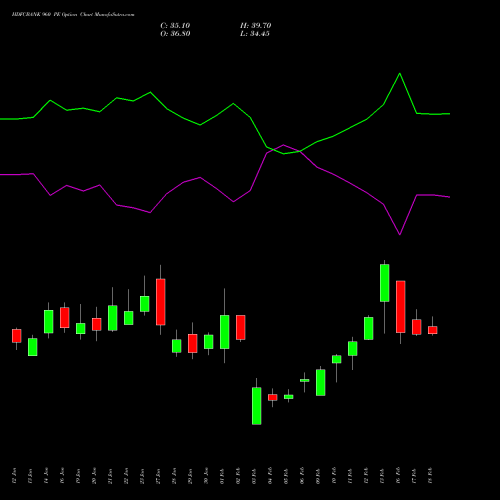500x500 pixels.
Task: Click the 12 Feb date label
Action: [x=366, y=476]
